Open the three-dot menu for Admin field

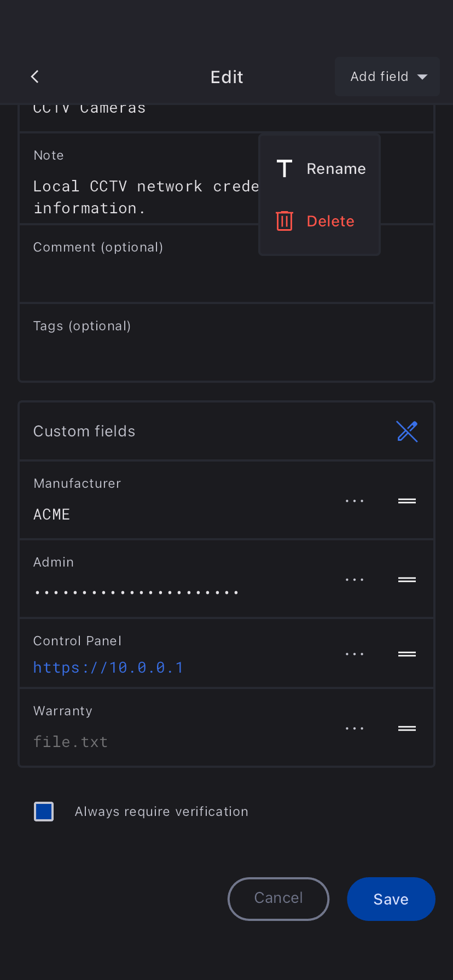coord(355,580)
